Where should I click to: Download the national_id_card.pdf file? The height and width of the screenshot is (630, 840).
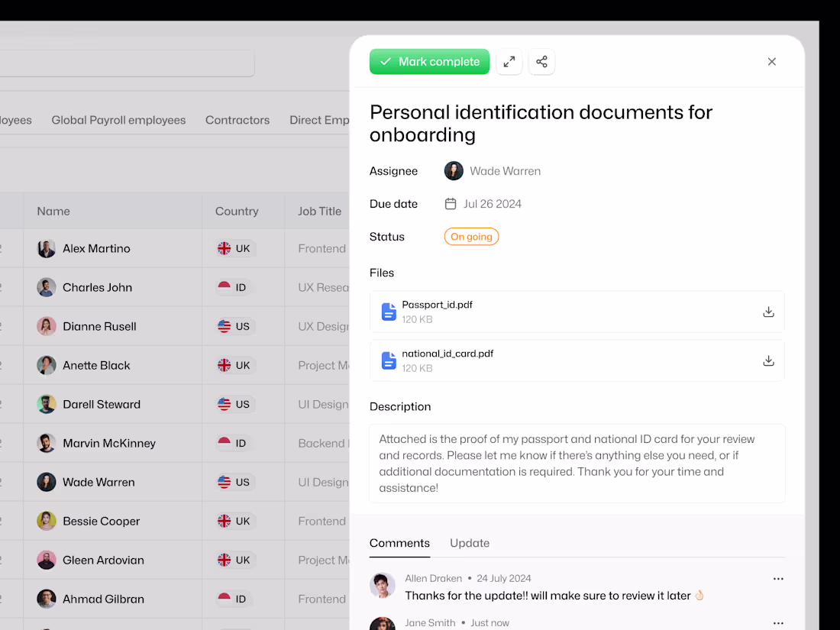pos(768,360)
